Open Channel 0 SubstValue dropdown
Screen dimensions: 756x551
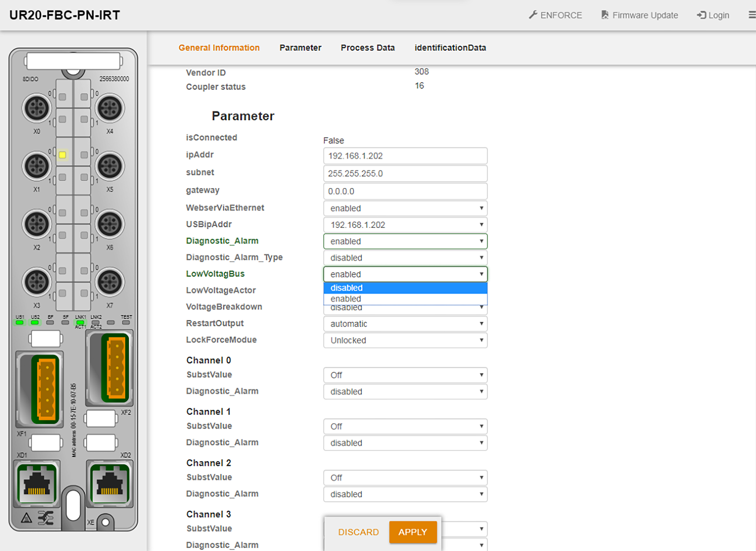pos(405,375)
